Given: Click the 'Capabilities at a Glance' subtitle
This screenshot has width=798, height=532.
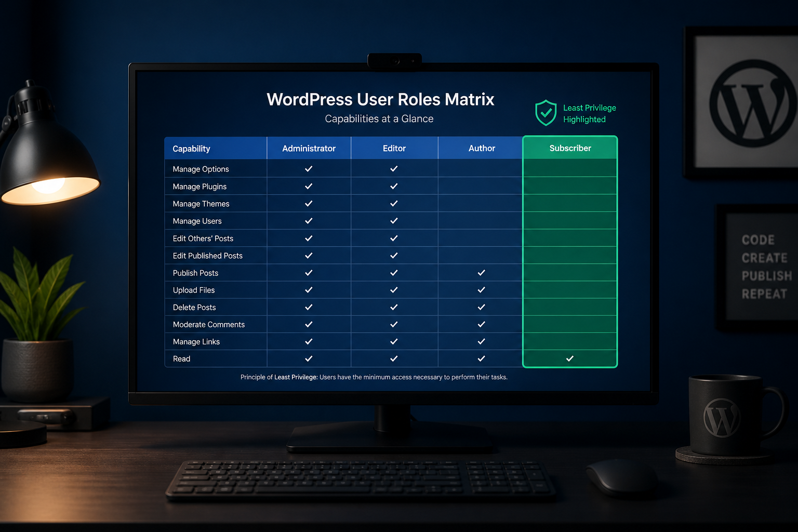Looking at the screenshot, I should coord(379,119).
